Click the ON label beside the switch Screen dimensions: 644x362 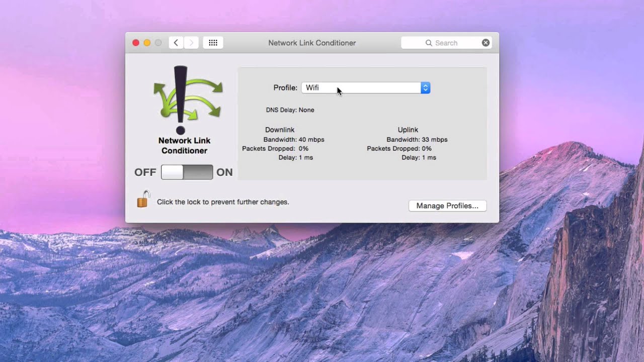pyautogui.click(x=224, y=172)
